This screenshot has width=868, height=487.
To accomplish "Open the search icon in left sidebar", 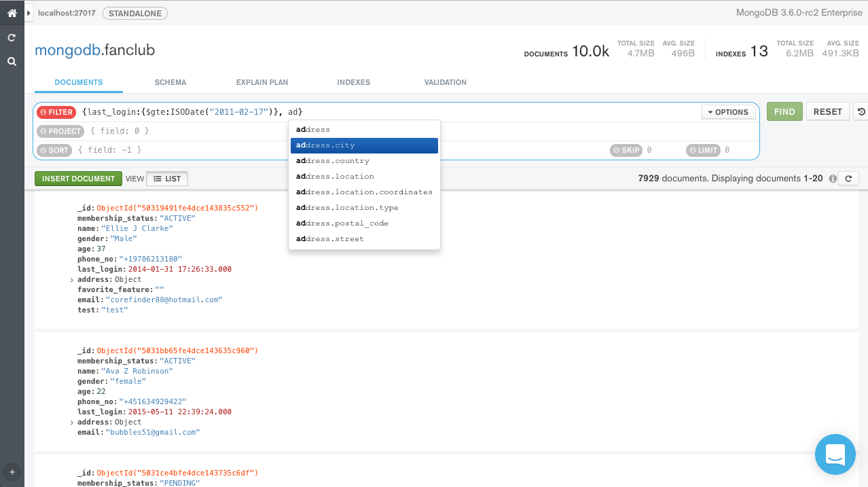I will 12,62.
